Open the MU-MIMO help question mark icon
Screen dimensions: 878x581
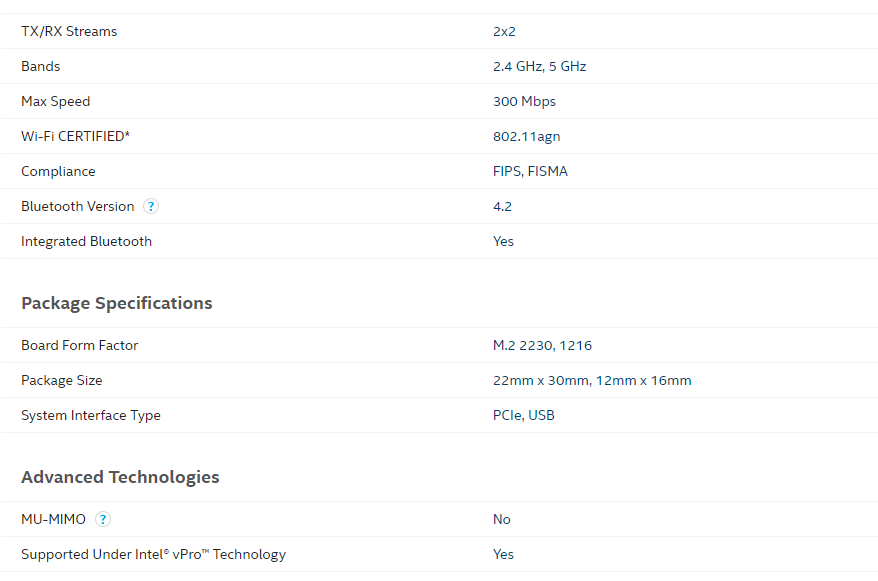coord(102,519)
